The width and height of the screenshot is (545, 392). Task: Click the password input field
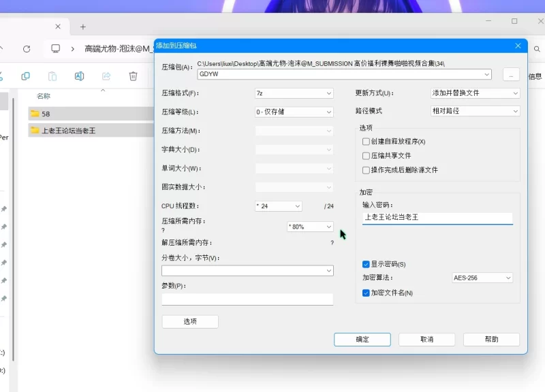pos(437,218)
